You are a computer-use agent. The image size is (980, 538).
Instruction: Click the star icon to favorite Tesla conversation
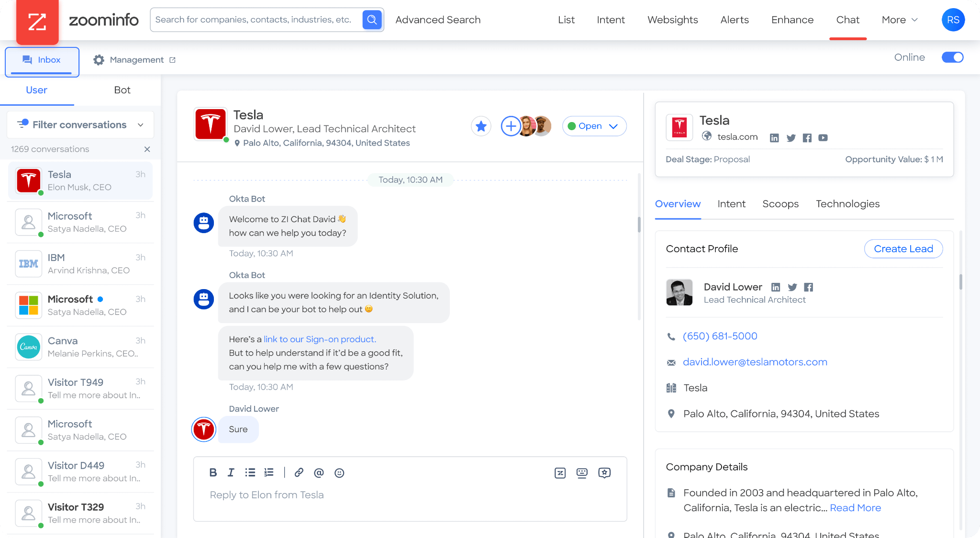point(481,126)
